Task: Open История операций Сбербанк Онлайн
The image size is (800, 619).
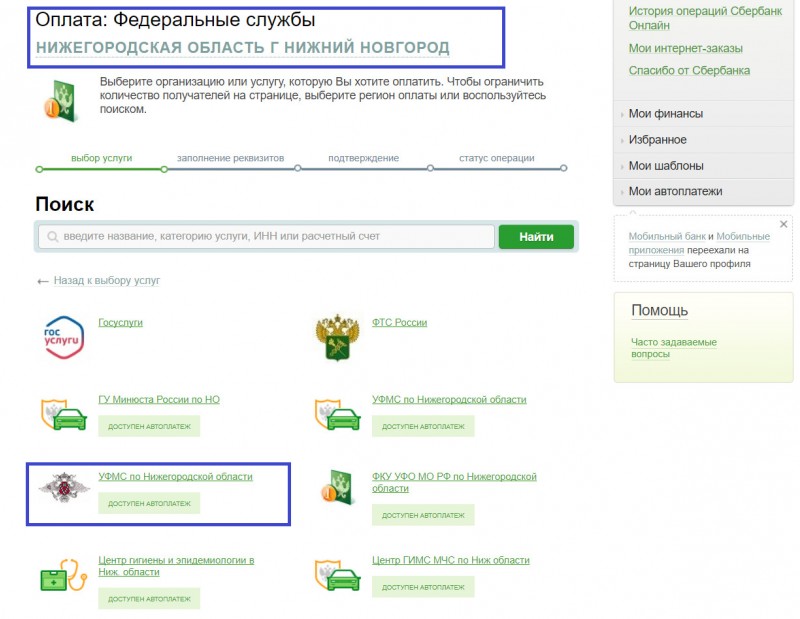Action: coord(705,18)
